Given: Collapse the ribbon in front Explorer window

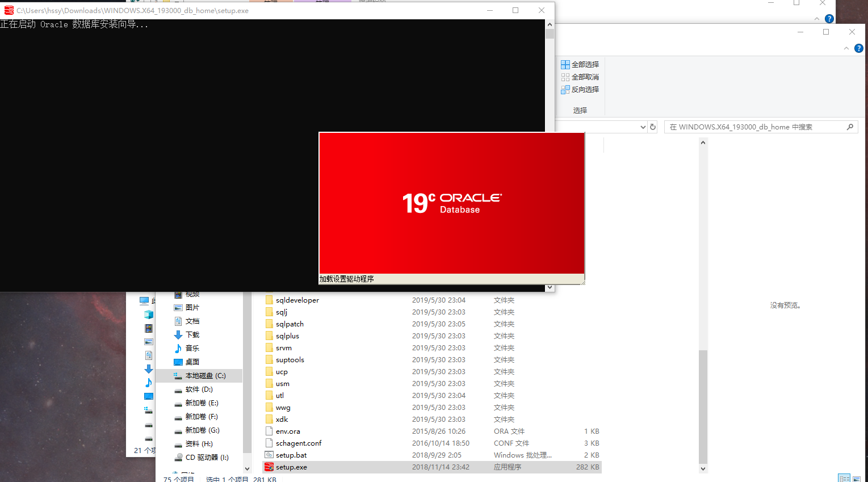Looking at the screenshot, I should (x=846, y=49).
